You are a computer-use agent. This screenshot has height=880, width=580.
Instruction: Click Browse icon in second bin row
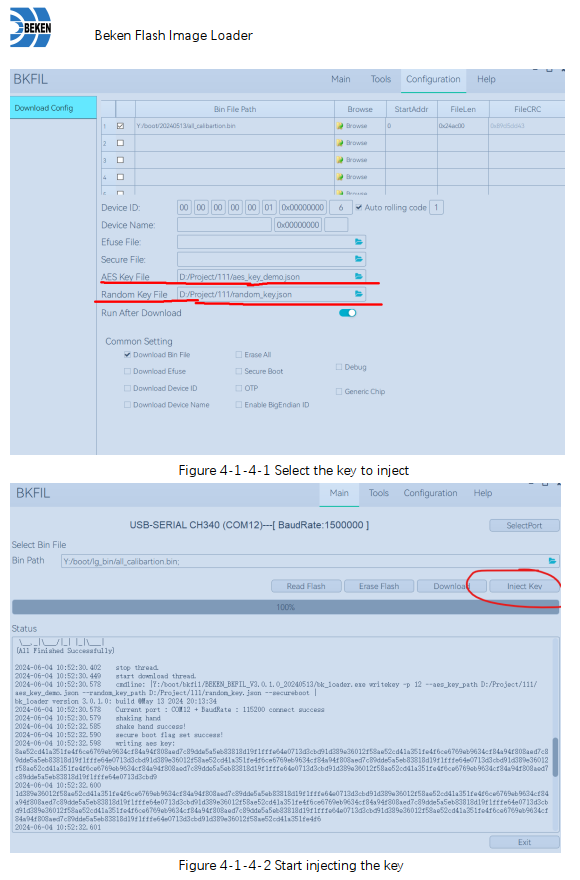pos(340,143)
